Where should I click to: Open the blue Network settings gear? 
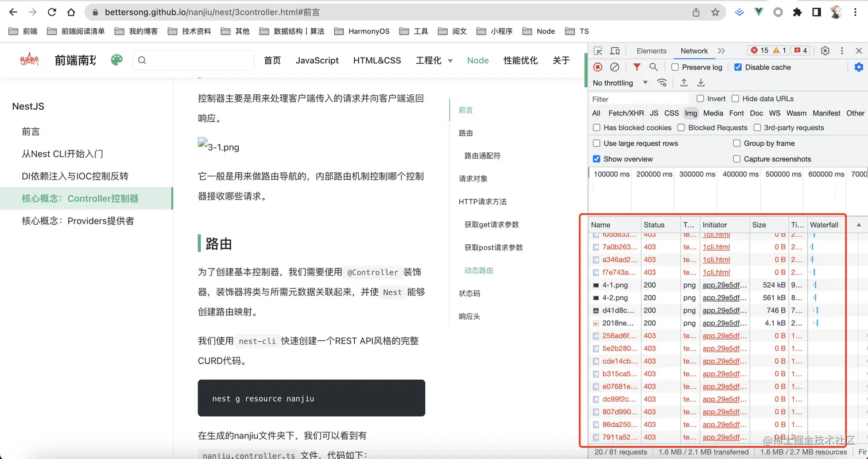[x=859, y=67]
